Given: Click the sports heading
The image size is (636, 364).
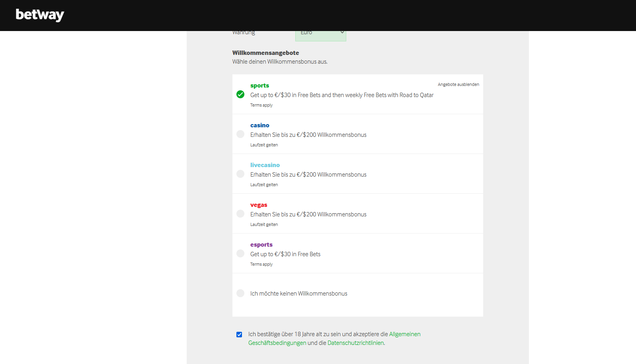Looking at the screenshot, I should point(259,86).
